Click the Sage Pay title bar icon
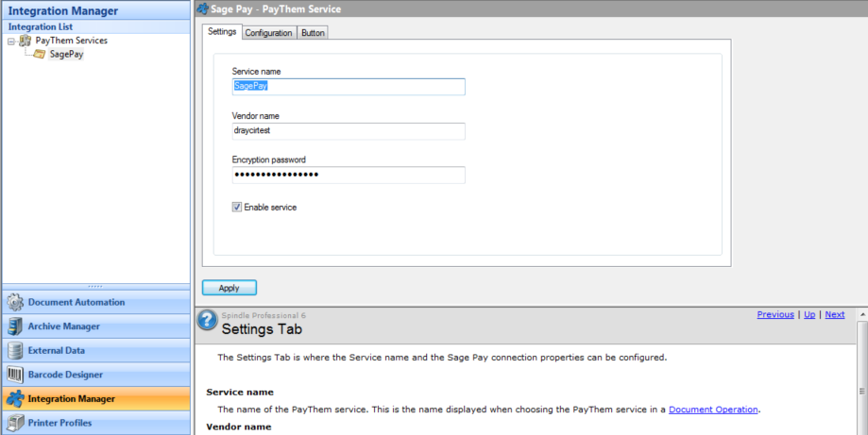Image resolution: width=868 pixels, height=435 pixels. 203,8
